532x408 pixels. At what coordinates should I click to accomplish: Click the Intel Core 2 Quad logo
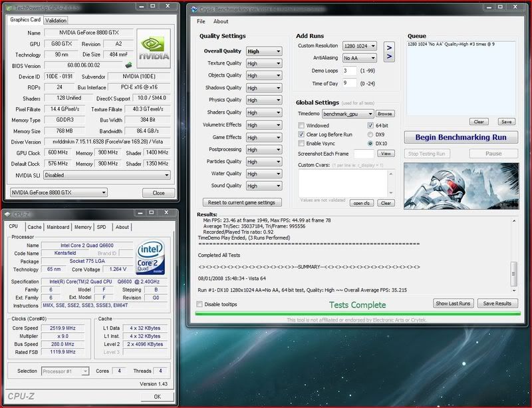[x=150, y=258]
